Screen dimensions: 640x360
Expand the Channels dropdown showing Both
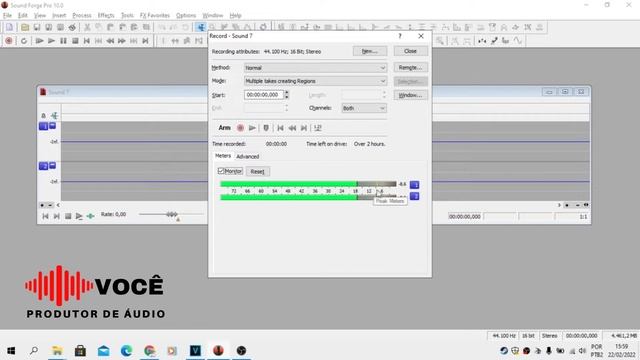pyautogui.click(x=364, y=108)
